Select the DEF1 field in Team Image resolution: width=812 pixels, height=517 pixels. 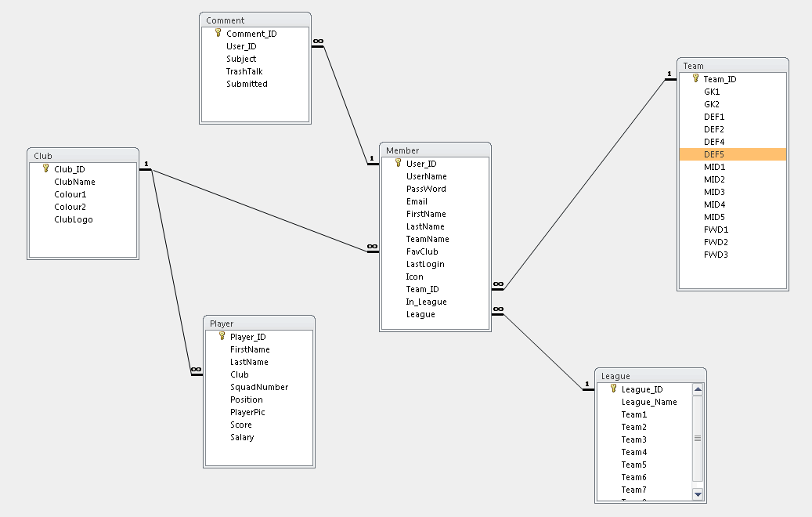point(714,117)
